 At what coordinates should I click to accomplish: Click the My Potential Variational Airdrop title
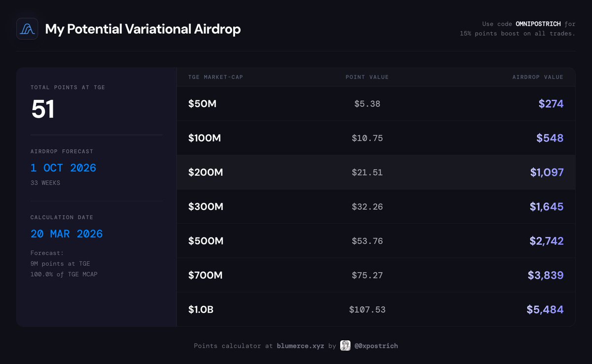(x=143, y=29)
